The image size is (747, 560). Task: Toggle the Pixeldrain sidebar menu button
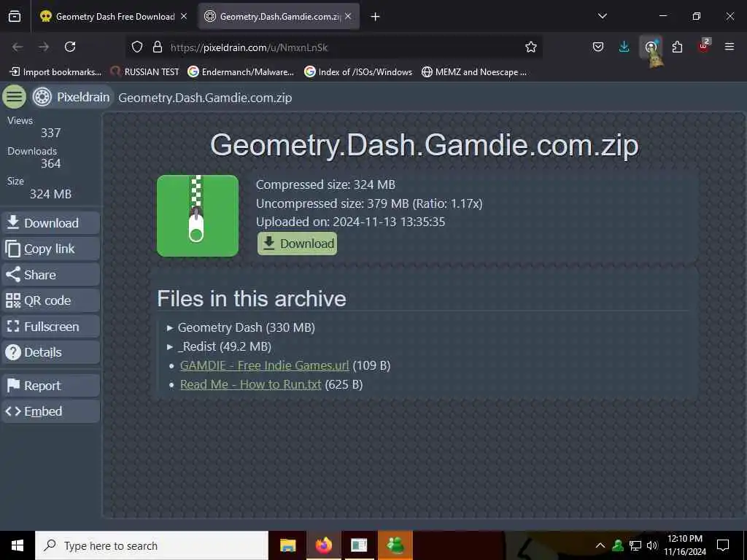pyautogui.click(x=15, y=97)
